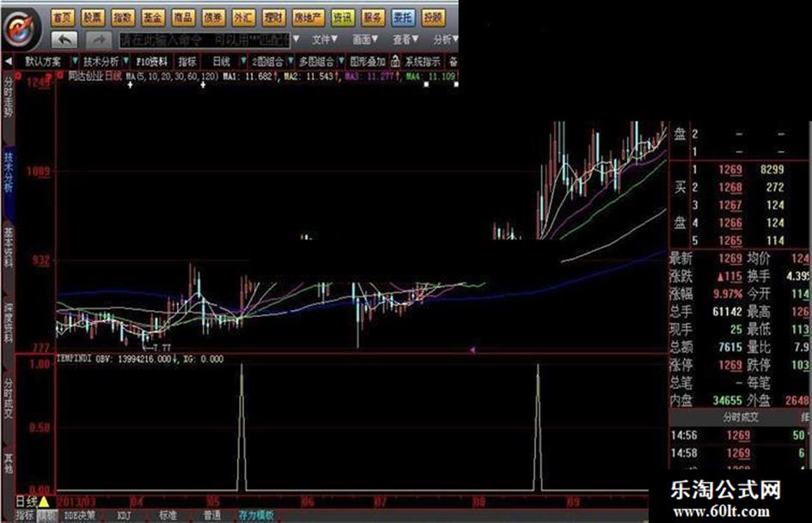Expand dropdown arrow beside 默认方案
The image size is (812, 523).
[75, 61]
